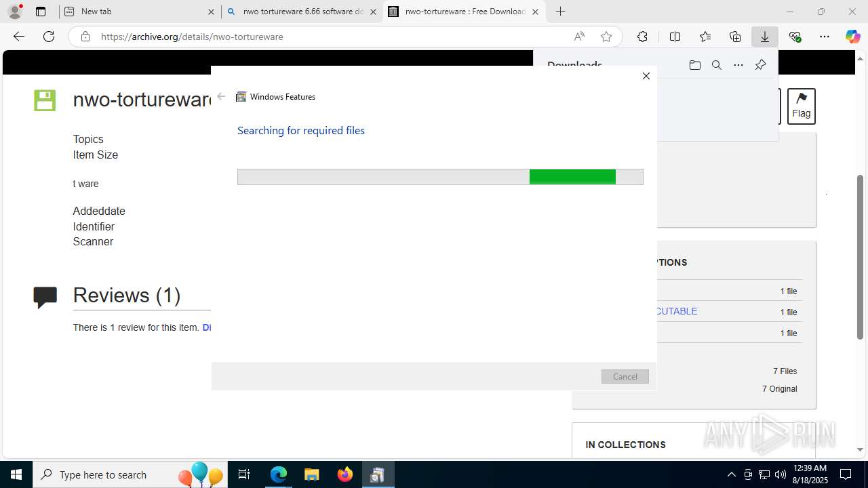Show hidden system tray icons
Image resolution: width=868 pixels, height=488 pixels.
(731, 474)
